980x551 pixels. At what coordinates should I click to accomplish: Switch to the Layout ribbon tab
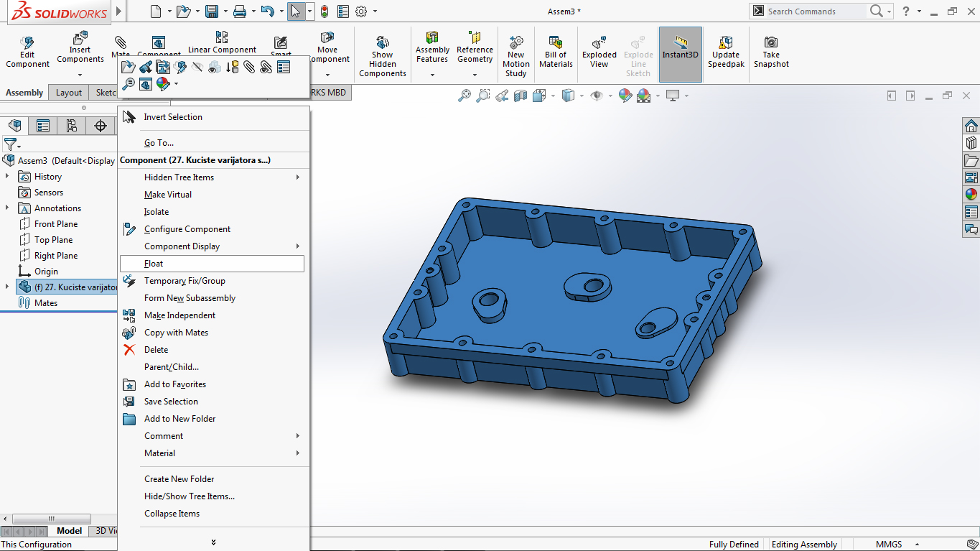tap(69, 92)
